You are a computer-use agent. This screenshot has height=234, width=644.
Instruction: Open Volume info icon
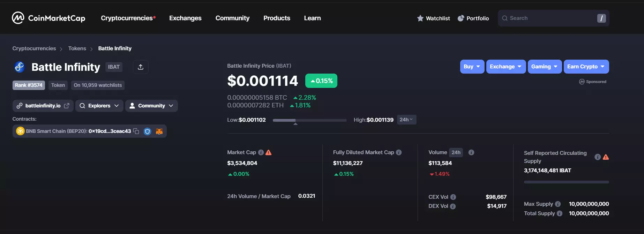[x=471, y=152]
